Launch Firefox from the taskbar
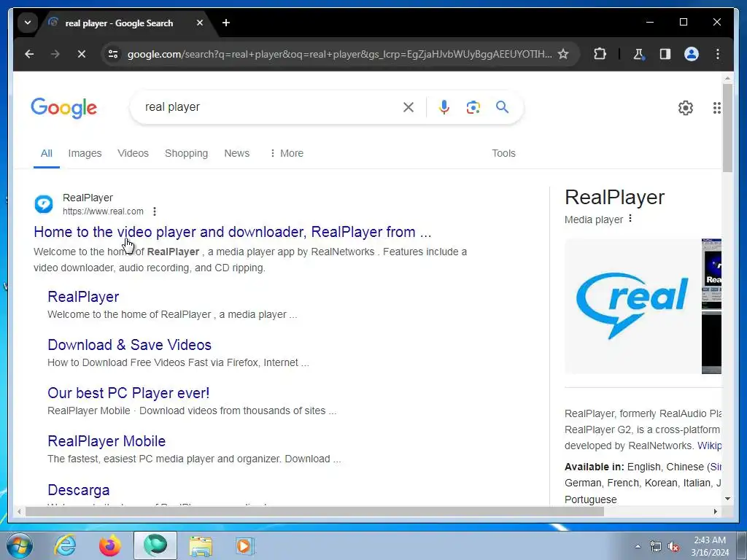747x560 pixels. pos(110,545)
